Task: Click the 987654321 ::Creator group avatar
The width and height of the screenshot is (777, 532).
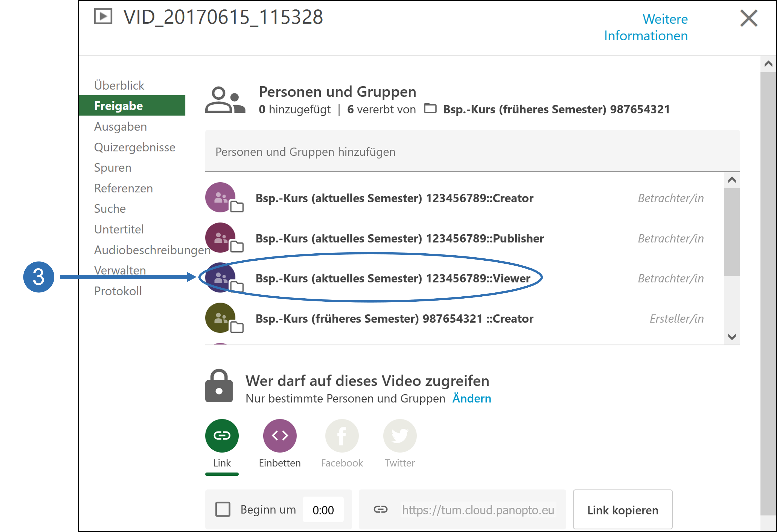Action: [220, 318]
